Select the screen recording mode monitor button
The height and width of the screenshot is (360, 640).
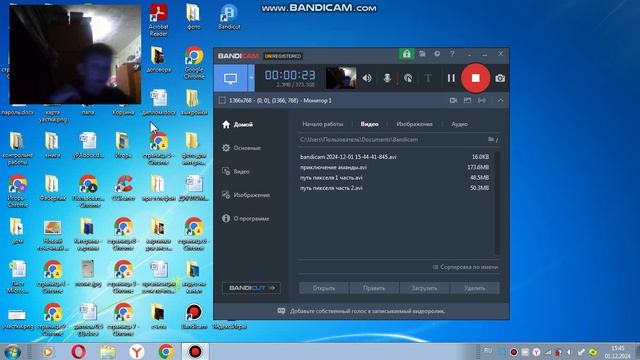pos(231,78)
